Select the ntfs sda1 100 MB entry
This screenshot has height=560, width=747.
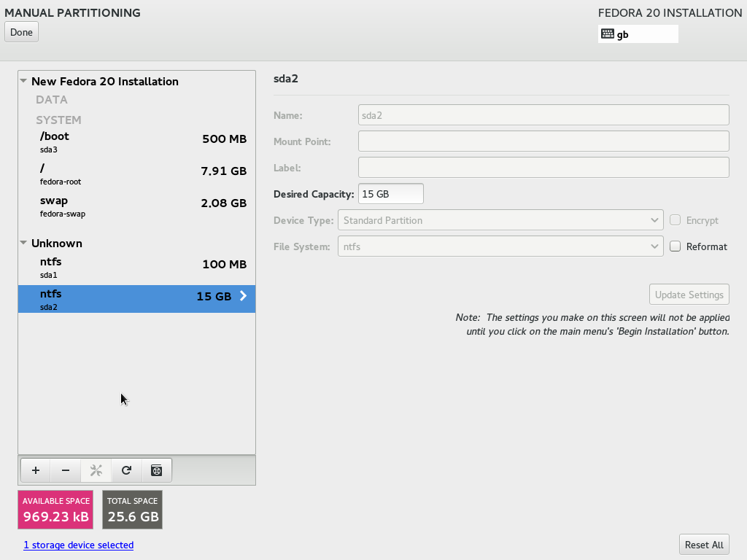pyautogui.click(x=136, y=268)
